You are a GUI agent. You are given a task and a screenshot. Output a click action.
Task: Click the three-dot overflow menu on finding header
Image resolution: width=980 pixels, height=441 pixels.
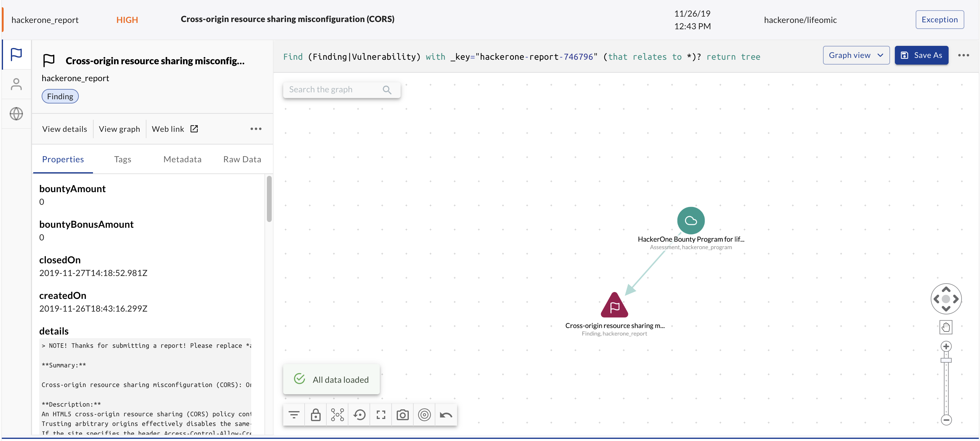[256, 129]
